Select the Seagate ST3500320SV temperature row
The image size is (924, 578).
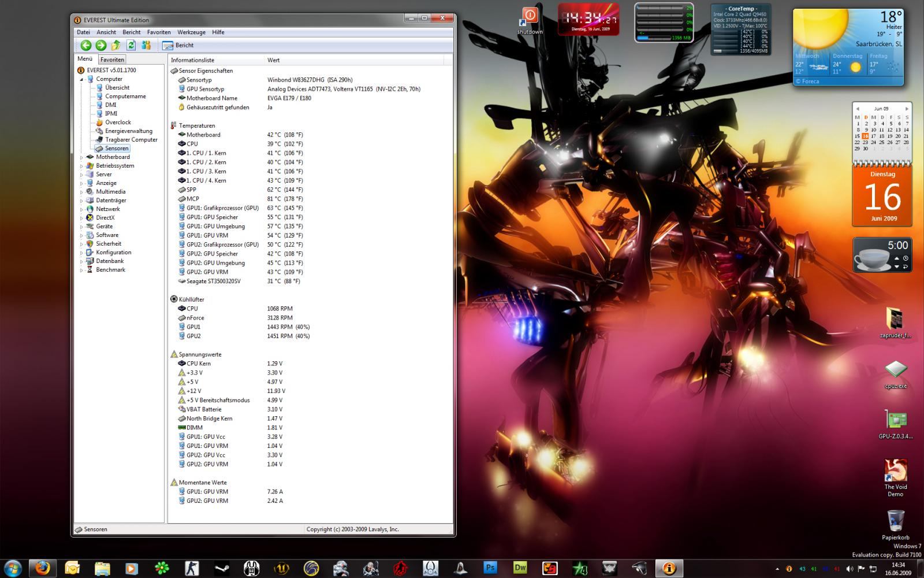click(x=310, y=281)
